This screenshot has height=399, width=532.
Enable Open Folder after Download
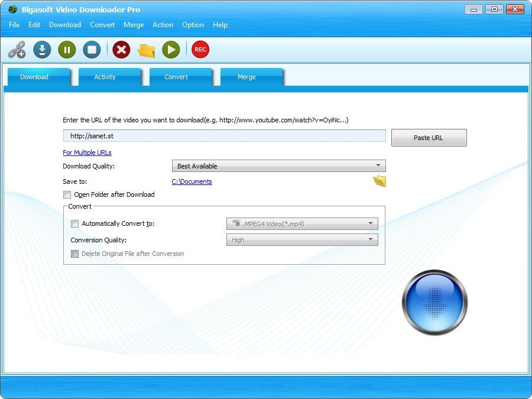[67, 194]
